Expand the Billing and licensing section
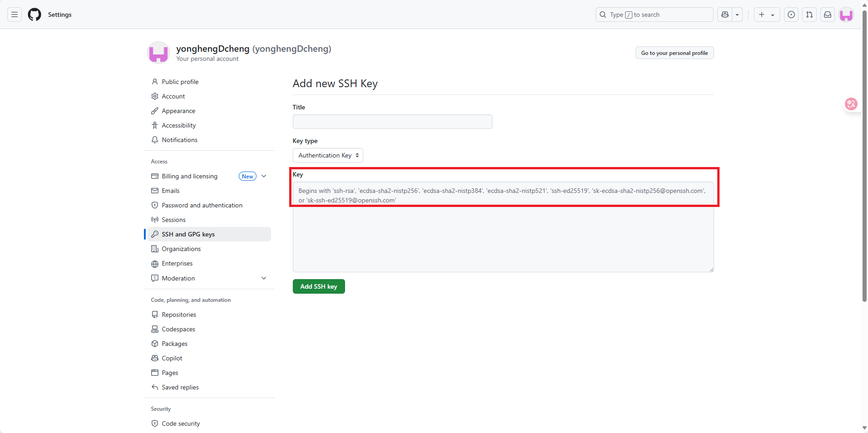The height and width of the screenshot is (433, 868). [264, 176]
